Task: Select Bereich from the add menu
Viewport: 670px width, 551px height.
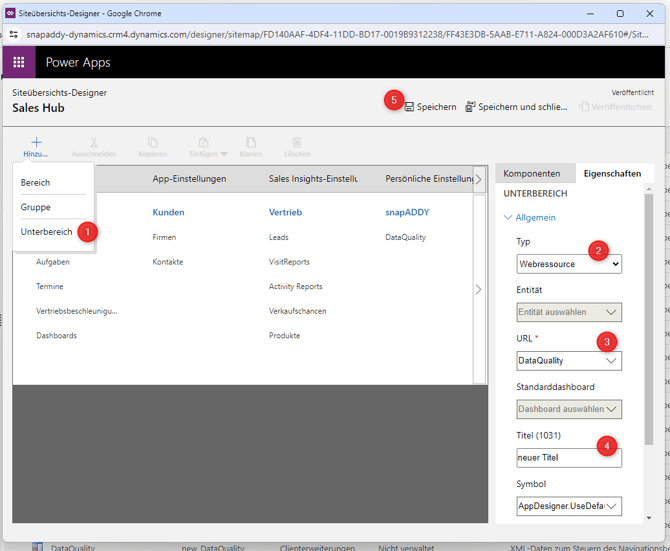Action: pyautogui.click(x=35, y=183)
